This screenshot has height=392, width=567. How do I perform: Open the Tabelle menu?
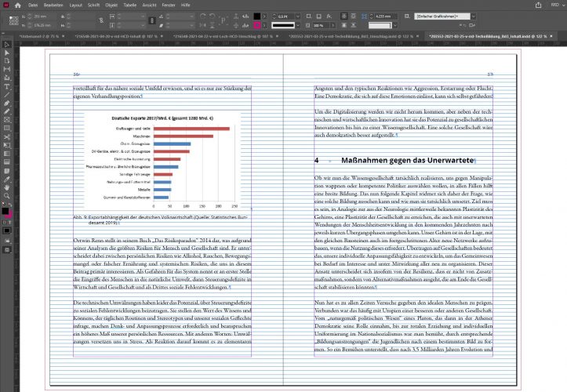130,5
